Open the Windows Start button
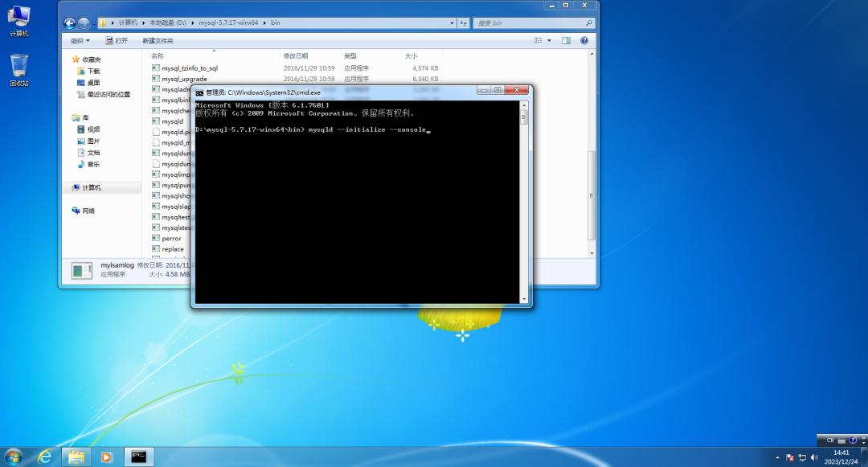The image size is (868, 467). tap(14, 457)
